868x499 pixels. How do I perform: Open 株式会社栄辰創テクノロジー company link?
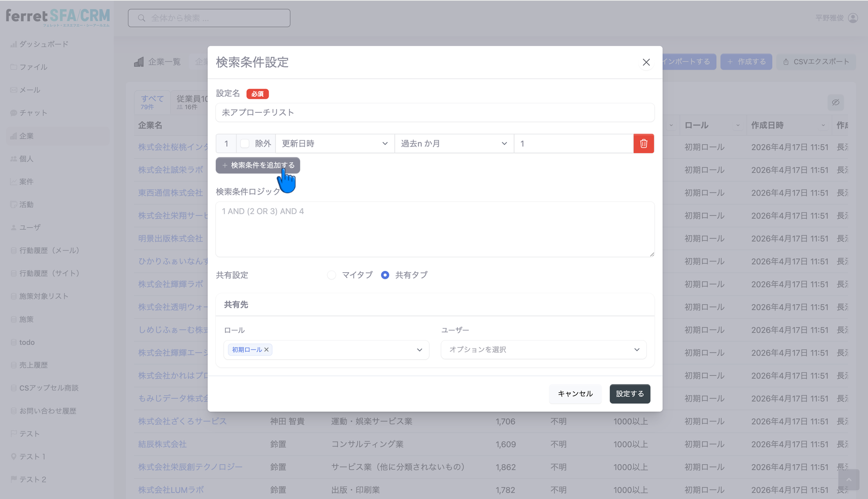coord(190,467)
